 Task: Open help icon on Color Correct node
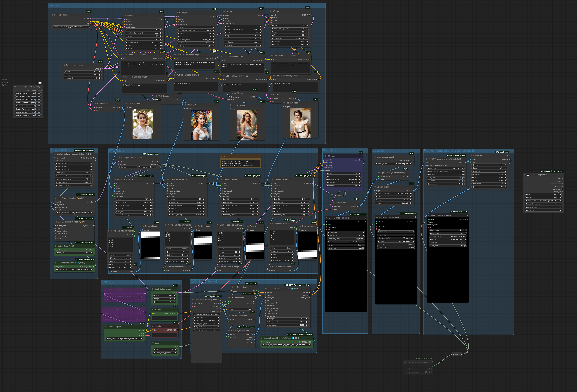pos(507,156)
